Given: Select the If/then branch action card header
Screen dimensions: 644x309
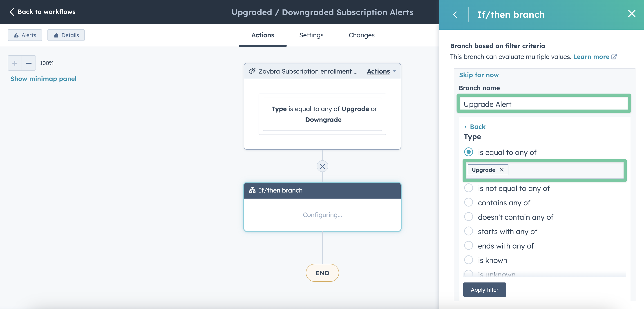Looking at the screenshot, I should (x=322, y=190).
